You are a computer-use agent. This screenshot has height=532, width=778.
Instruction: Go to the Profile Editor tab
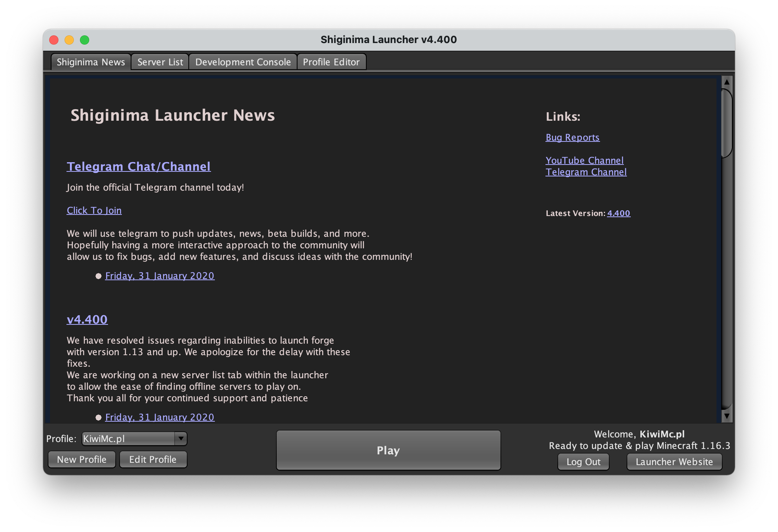(x=331, y=62)
